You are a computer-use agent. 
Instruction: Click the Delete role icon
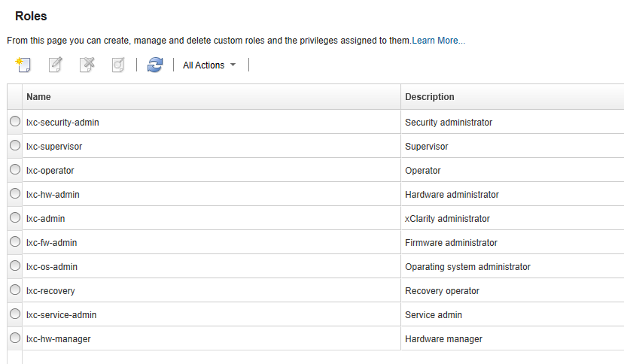[x=87, y=65]
